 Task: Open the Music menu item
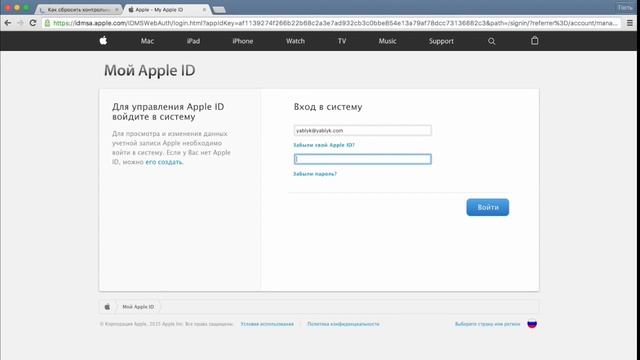tap(387, 41)
